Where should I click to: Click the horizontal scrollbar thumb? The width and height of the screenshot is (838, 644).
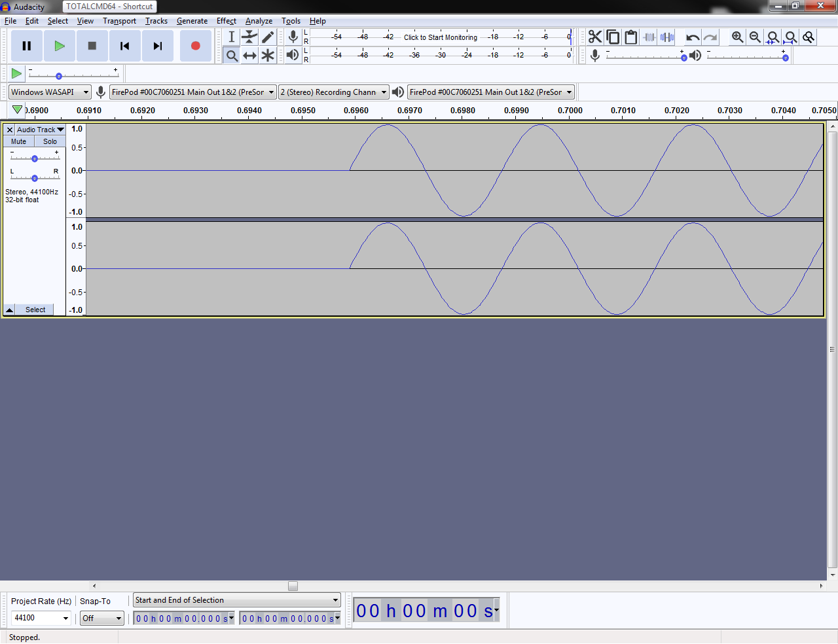pyautogui.click(x=293, y=586)
